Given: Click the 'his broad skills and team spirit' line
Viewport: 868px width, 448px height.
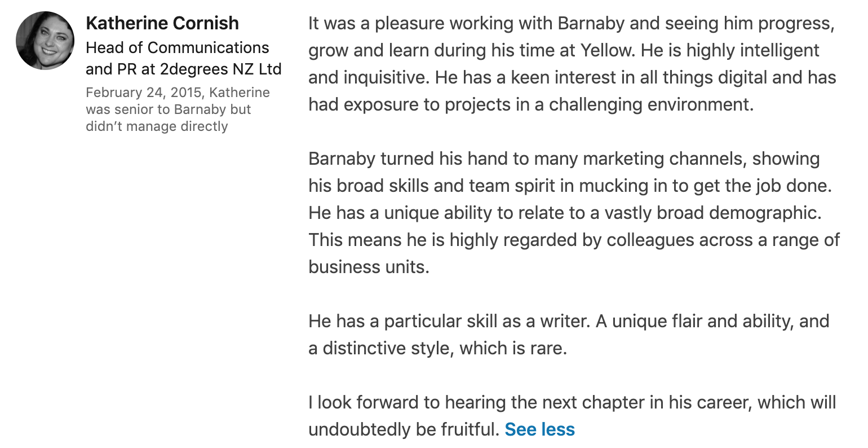Looking at the screenshot, I should point(570,186).
